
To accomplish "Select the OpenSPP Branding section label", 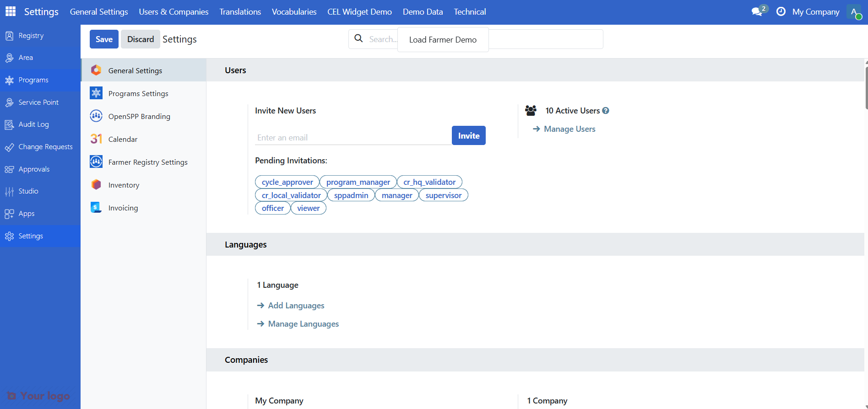I will (139, 116).
